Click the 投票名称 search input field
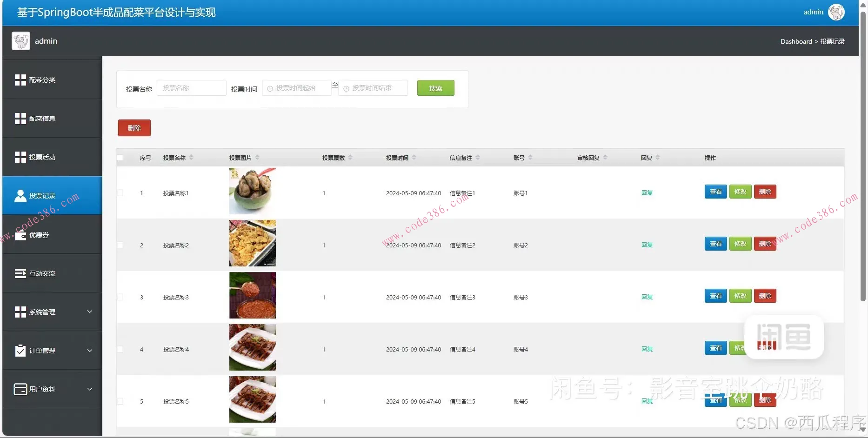868x438 pixels. (x=191, y=87)
